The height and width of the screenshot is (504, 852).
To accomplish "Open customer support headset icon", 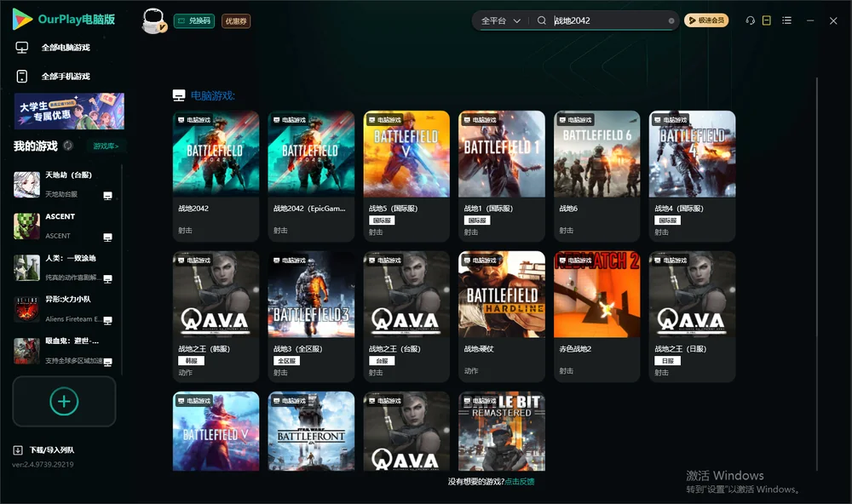I will coord(751,20).
